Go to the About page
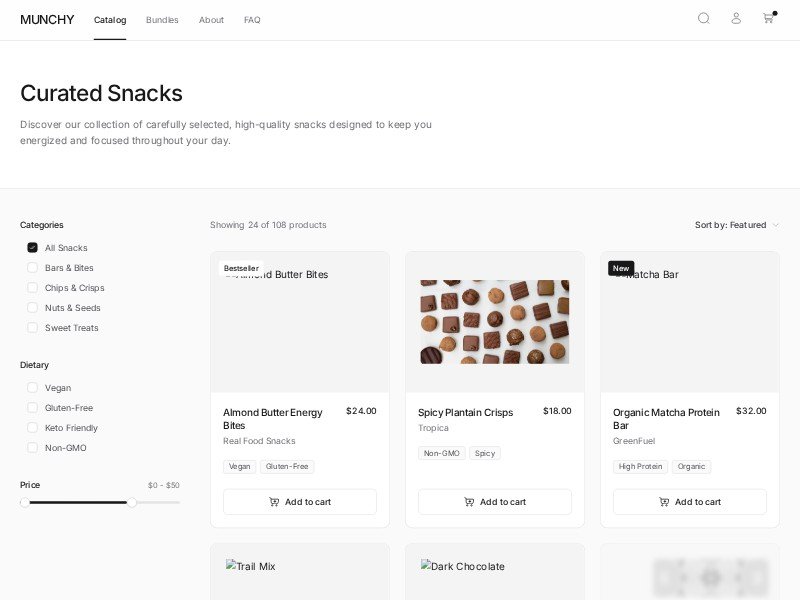Viewport: 800px width, 600px height. pyautogui.click(x=211, y=20)
